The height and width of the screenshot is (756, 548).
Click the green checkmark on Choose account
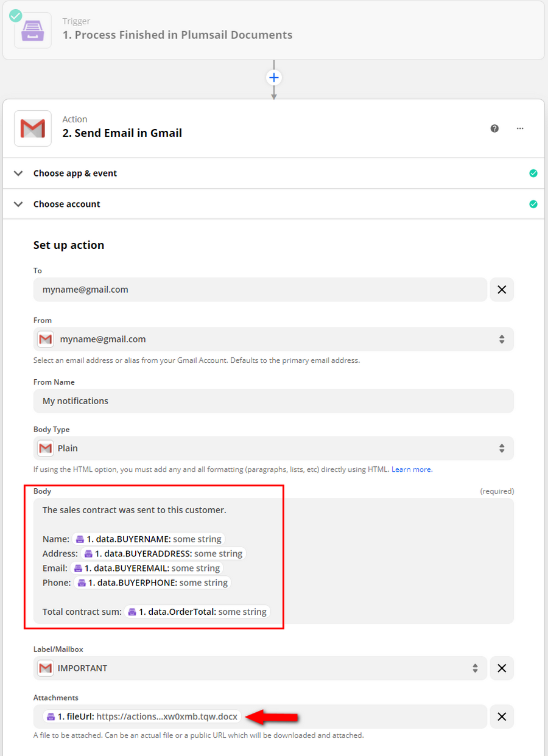(x=533, y=204)
